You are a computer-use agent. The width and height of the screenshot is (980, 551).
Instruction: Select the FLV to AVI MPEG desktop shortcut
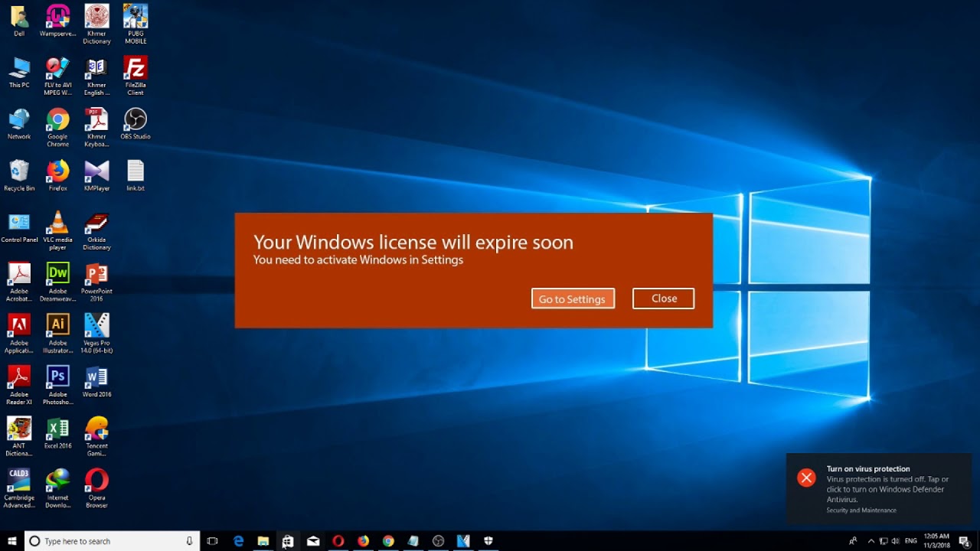point(57,76)
